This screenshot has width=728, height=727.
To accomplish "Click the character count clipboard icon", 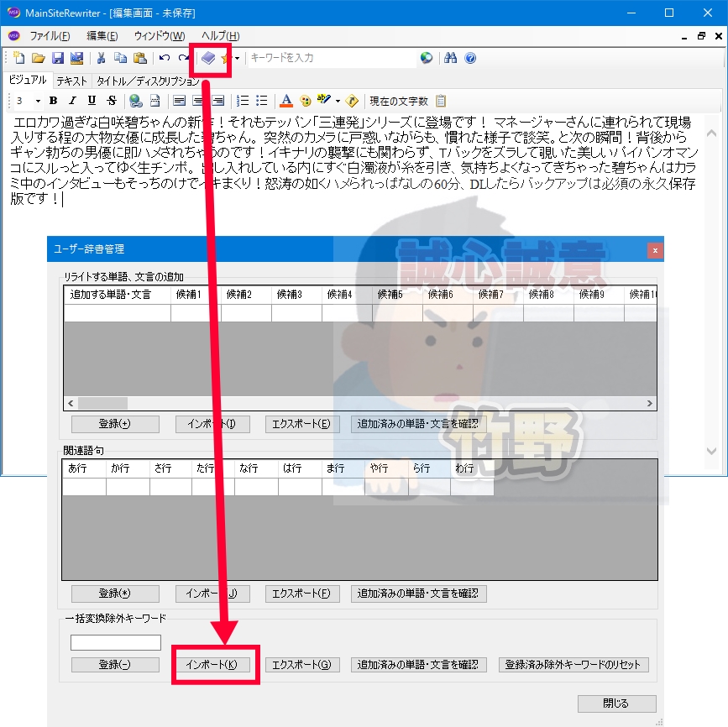I will coord(440,100).
